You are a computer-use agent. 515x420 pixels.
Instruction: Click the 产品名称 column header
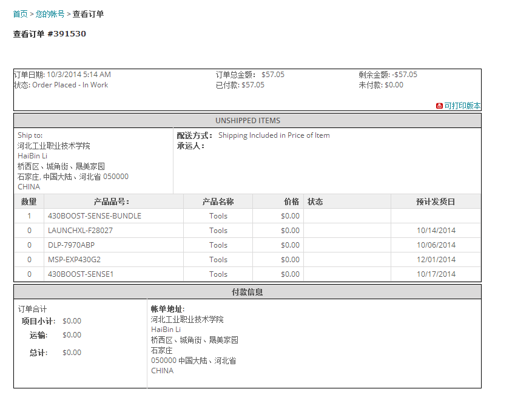tap(218, 202)
